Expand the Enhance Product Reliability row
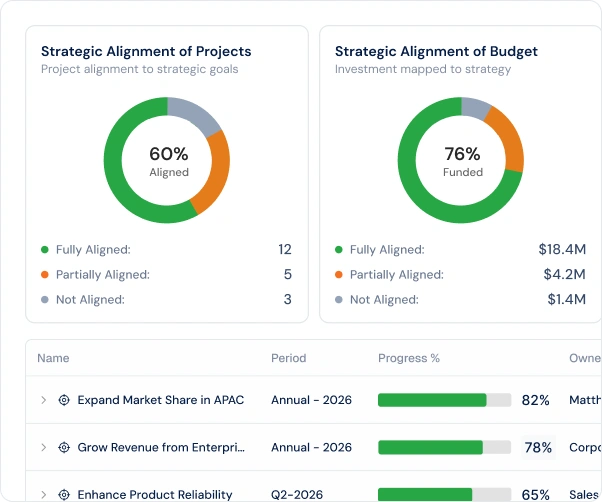This screenshot has width=602, height=502. point(43,494)
